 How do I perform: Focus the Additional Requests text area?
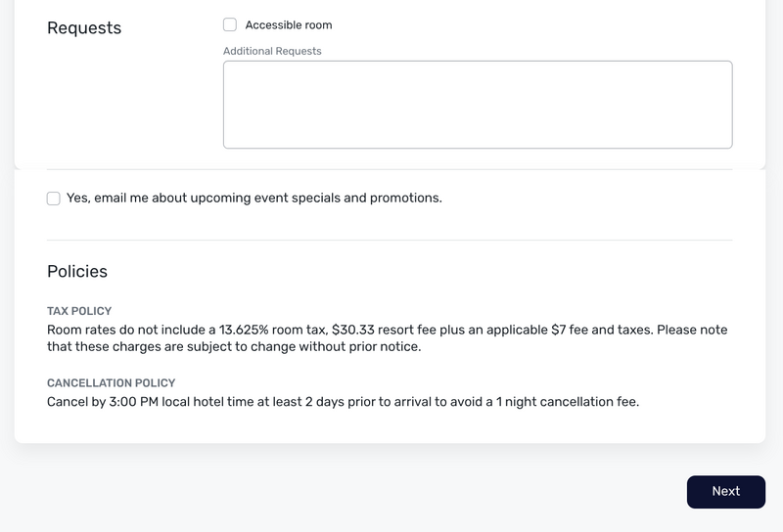coord(478,105)
